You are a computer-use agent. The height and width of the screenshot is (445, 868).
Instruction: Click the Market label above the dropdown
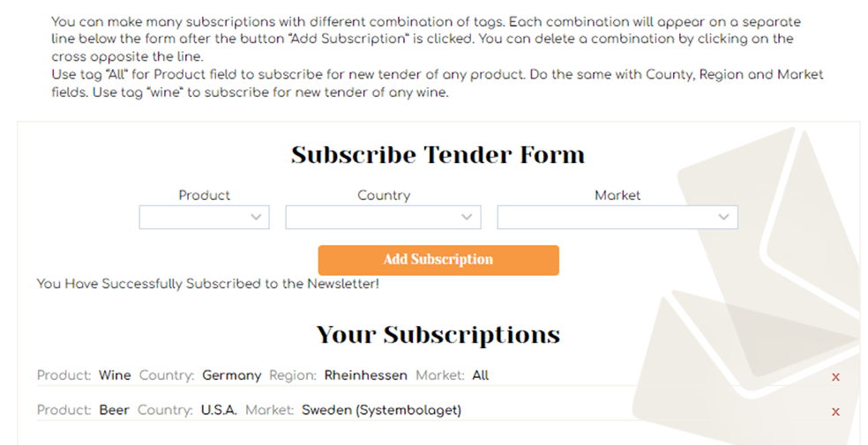point(617,195)
